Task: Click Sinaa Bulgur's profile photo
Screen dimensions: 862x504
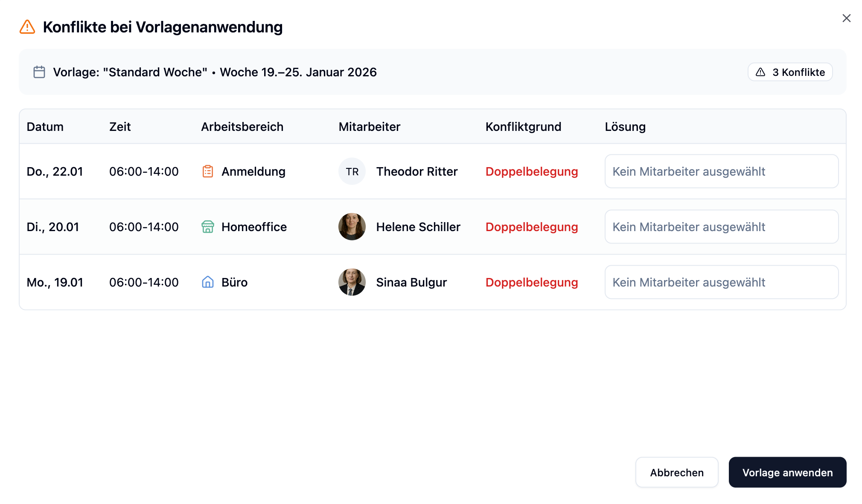Action: pyautogui.click(x=352, y=282)
